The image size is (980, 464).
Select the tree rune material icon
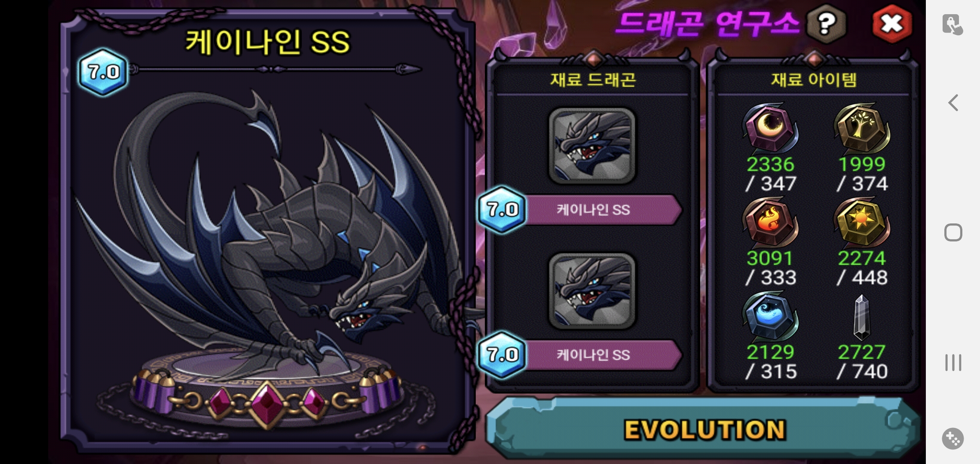861,128
